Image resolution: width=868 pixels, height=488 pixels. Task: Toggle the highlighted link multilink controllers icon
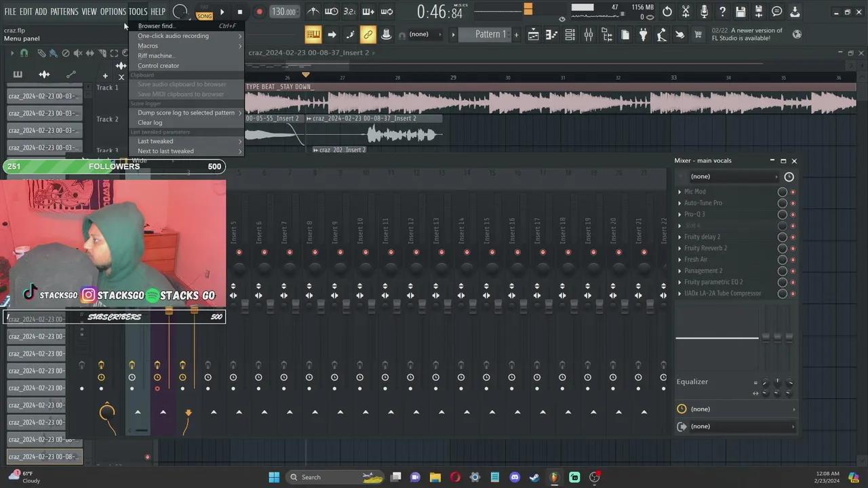coord(368,35)
